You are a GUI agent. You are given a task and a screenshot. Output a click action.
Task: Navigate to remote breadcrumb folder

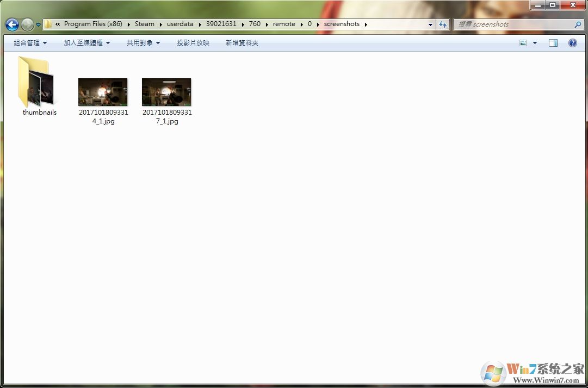point(284,24)
